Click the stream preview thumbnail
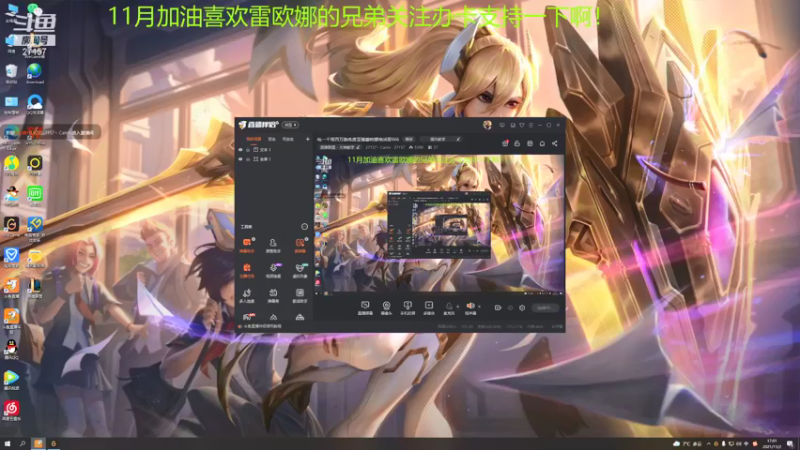 click(x=439, y=223)
